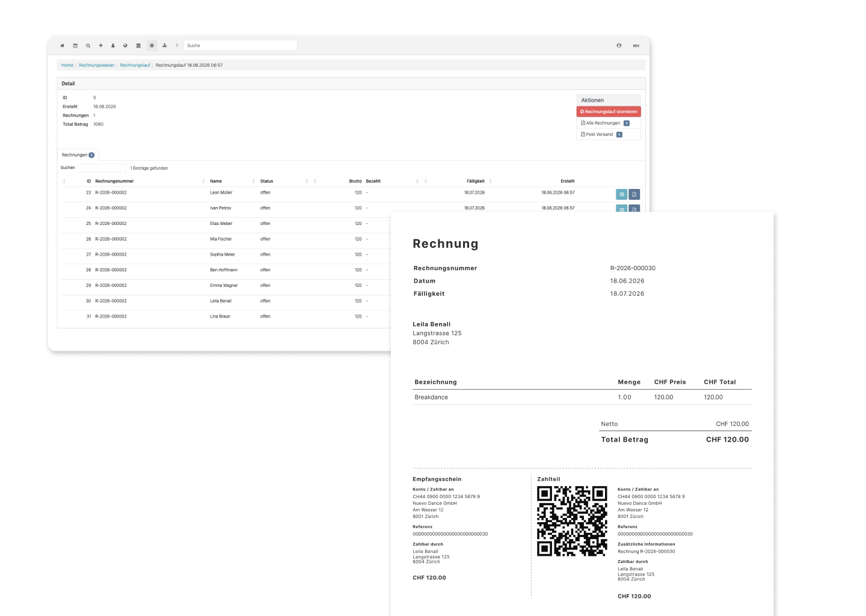Image resolution: width=866 pixels, height=616 pixels.
Task: Select Post Versand in the Aktionen panel
Action: pyautogui.click(x=609, y=134)
